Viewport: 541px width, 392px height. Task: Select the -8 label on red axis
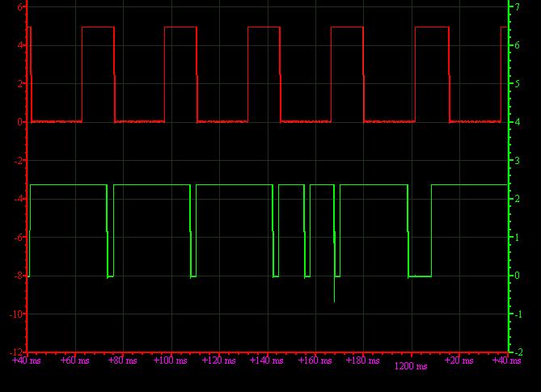[19, 275]
